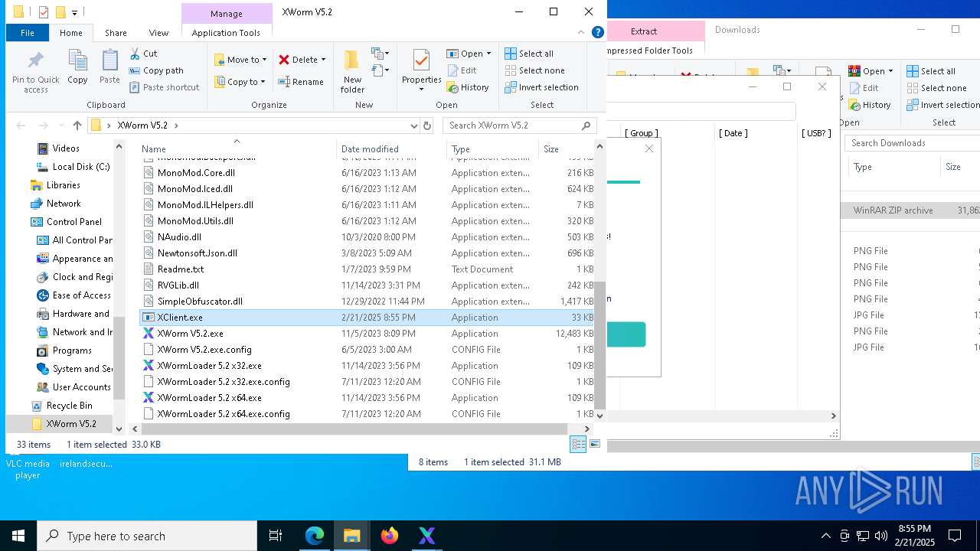Open the File menu tab
Viewport: 980px width, 551px height.
[27, 33]
